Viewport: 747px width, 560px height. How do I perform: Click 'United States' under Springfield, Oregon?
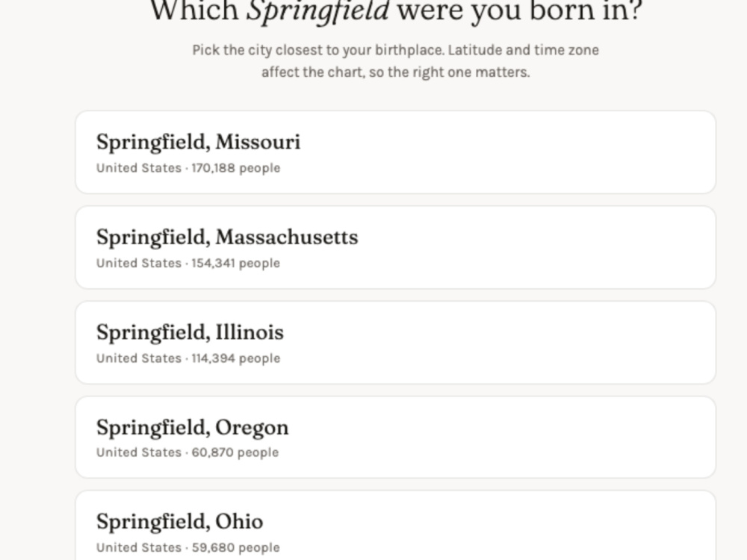click(x=139, y=452)
